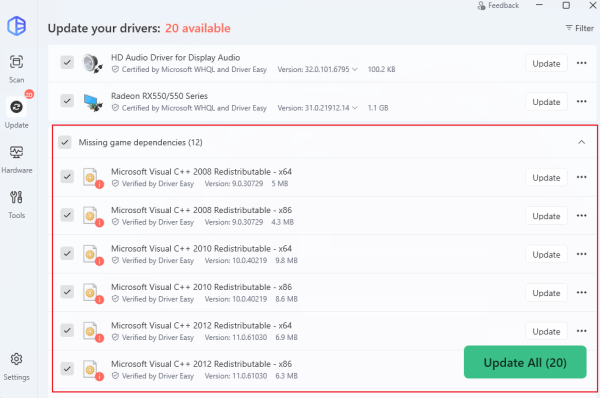Toggle the Missing game dependencies group checkbox
Viewport: 600px width, 398px height.
pyautogui.click(x=65, y=142)
